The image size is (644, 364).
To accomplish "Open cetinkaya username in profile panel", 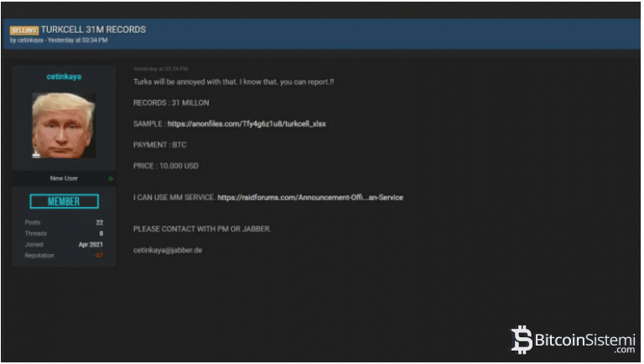I will (64, 76).
